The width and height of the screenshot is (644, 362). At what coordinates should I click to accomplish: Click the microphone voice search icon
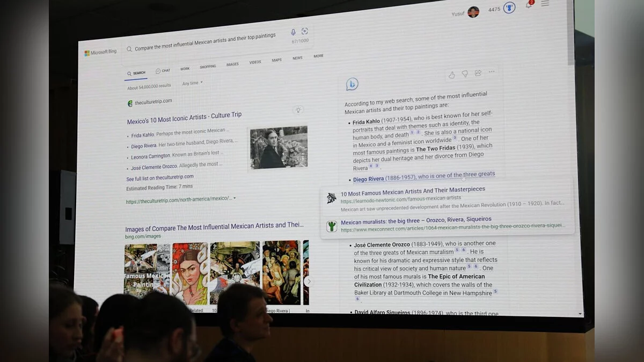[293, 32]
